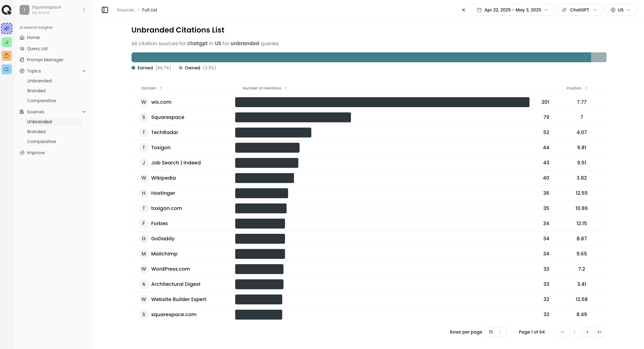Open the ChatGPT platform dropdown
Viewport: 644px width, 349px height.
click(579, 10)
